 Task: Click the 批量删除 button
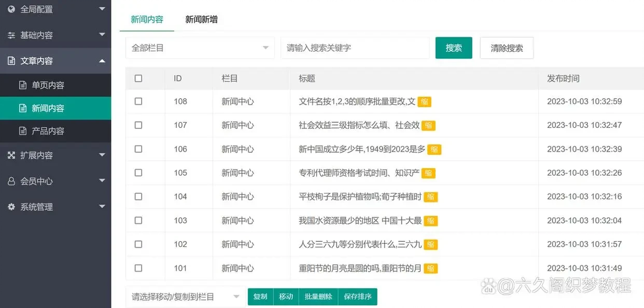(318, 297)
